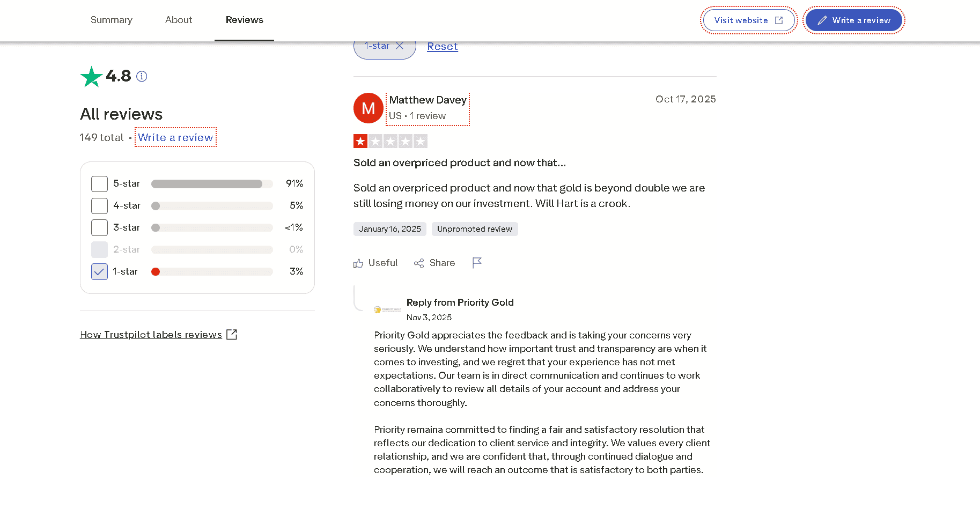The width and height of the screenshot is (980, 509).
Task: Click the thumbs-up Useful icon
Action: coord(358,263)
